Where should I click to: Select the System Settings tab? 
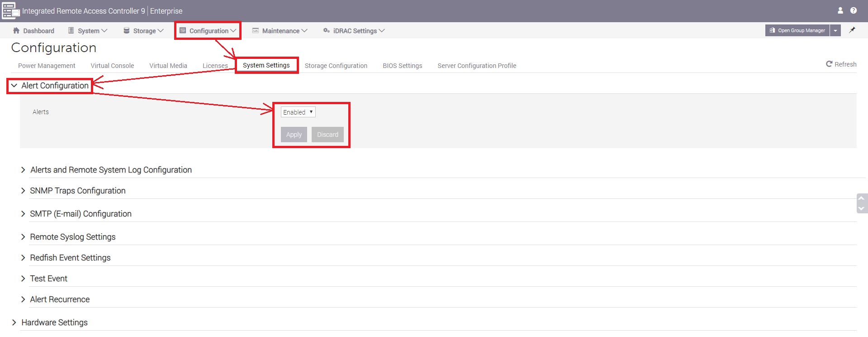click(266, 65)
